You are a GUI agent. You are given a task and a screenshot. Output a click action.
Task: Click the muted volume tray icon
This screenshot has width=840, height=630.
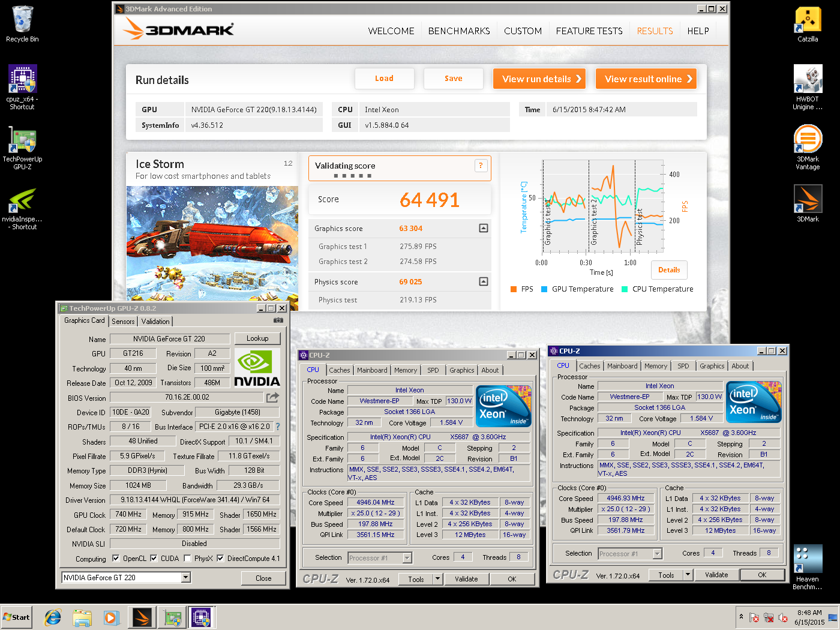tap(783, 617)
